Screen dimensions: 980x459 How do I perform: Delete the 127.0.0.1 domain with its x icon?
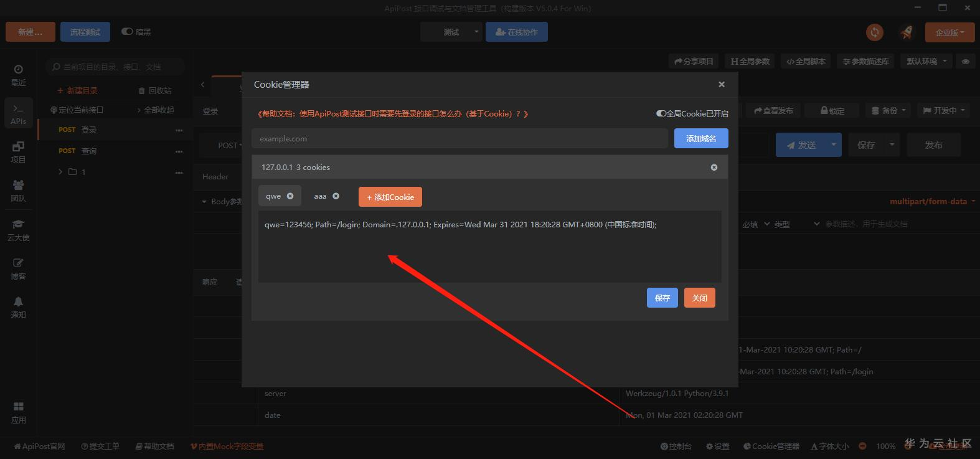click(x=714, y=167)
